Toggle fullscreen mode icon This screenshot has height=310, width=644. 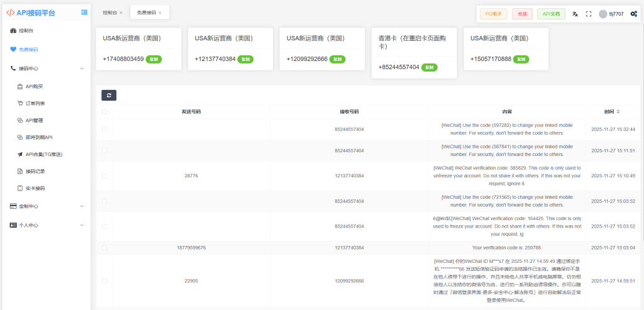[x=589, y=14]
